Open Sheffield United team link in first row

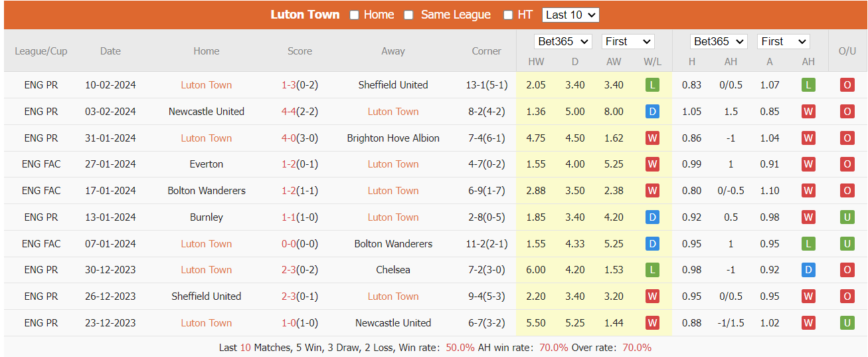pyautogui.click(x=393, y=85)
